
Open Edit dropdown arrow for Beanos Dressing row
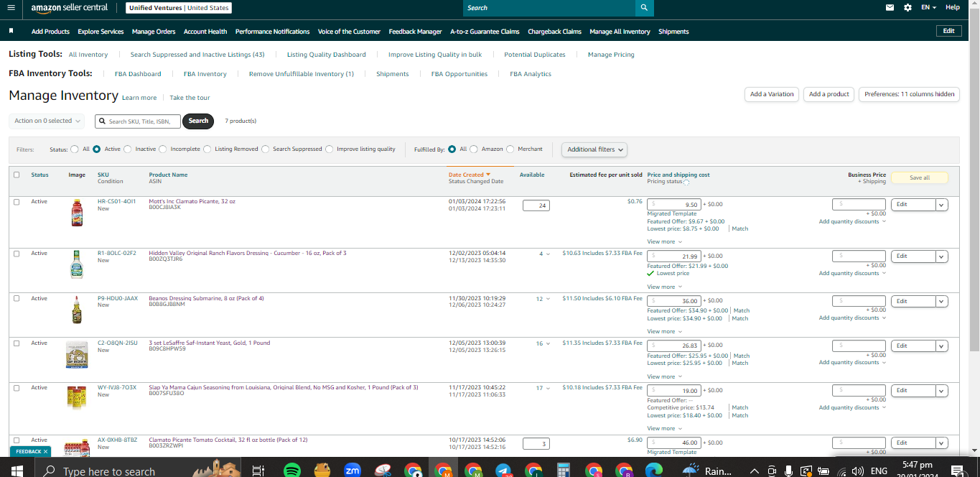pyautogui.click(x=942, y=301)
